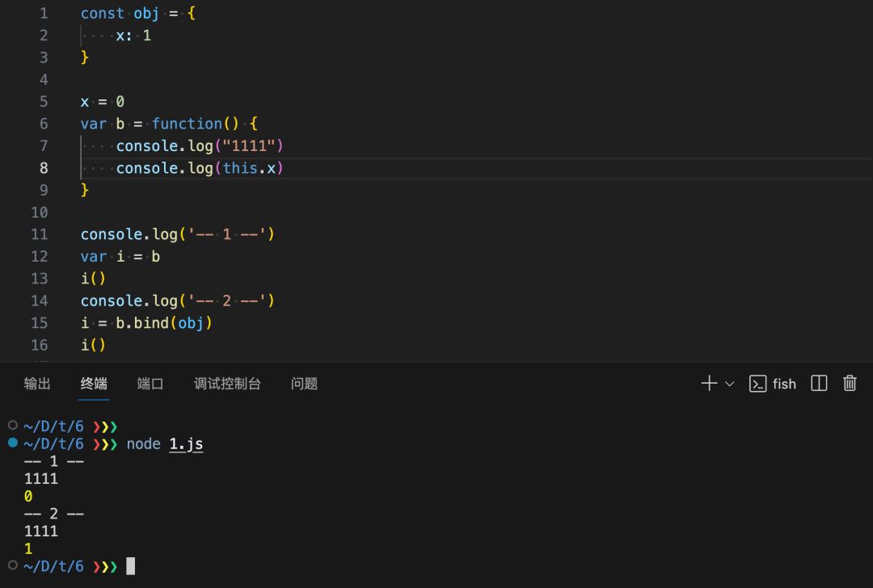Kill the terminal with trash icon
This screenshot has height=588, width=873.
pyautogui.click(x=850, y=384)
